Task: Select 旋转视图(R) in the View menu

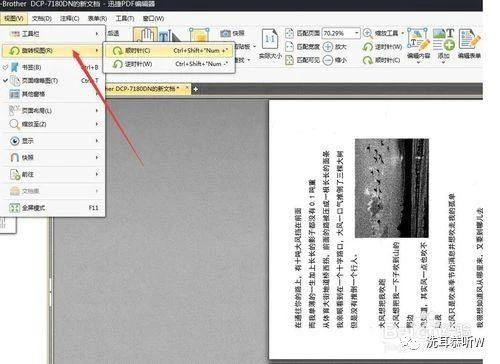Action: pos(53,51)
